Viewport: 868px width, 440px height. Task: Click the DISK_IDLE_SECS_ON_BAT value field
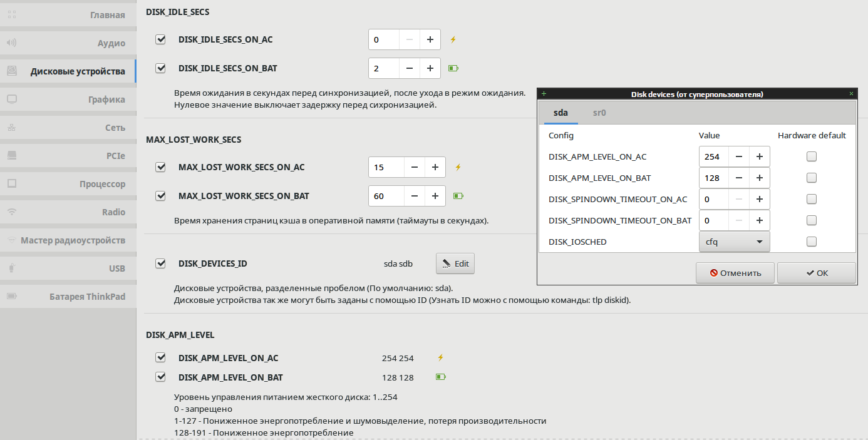384,68
